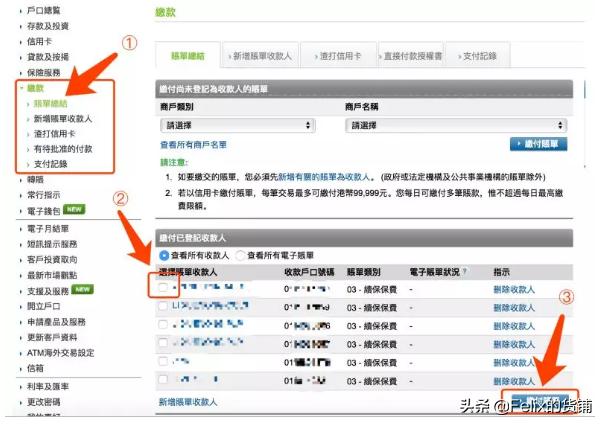604x426 pixels.
Task: Open 貸款及按揭 sidebar section
Action: (x=47, y=57)
